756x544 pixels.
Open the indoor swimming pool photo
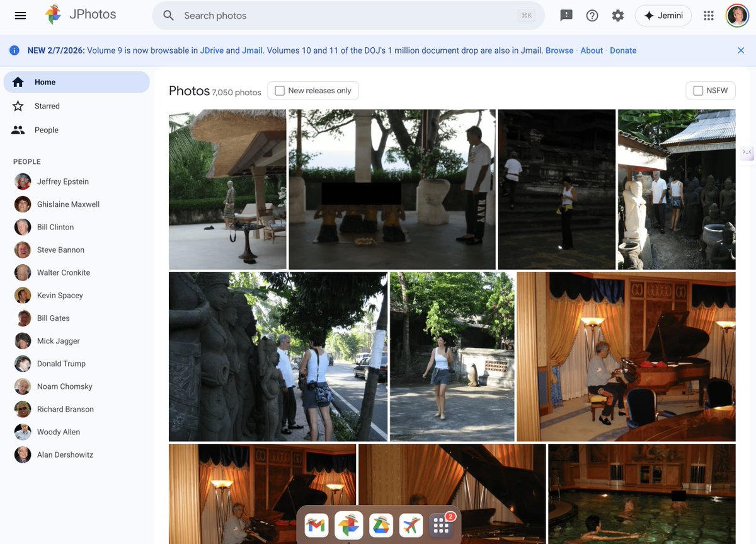642,494
